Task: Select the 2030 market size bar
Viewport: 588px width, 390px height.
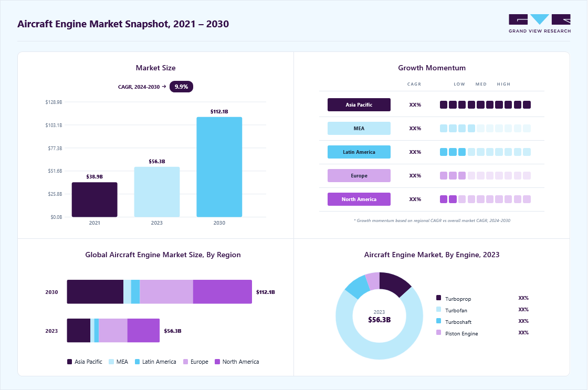Action: pyautogui.click(x=219, y=167)
